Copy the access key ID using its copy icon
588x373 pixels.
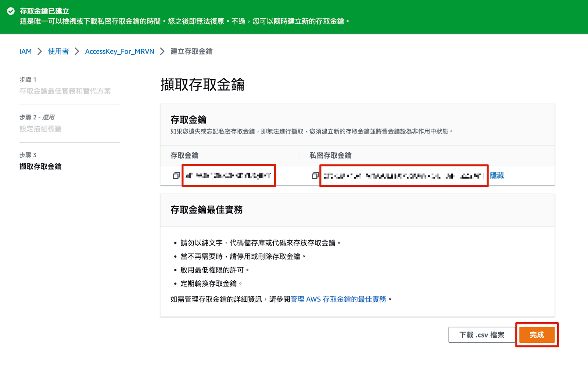[176, 176]
